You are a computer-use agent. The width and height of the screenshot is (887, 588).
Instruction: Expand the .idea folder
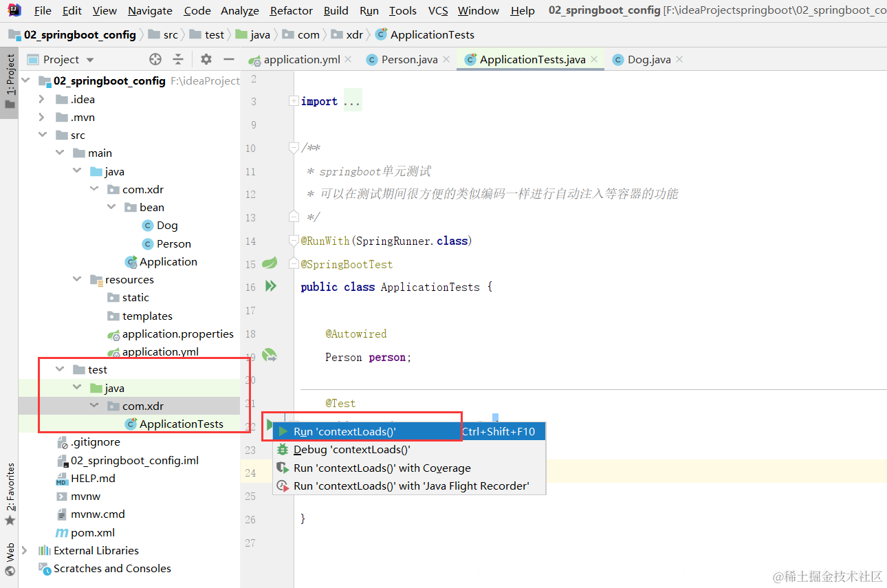(x=42, y=99)
